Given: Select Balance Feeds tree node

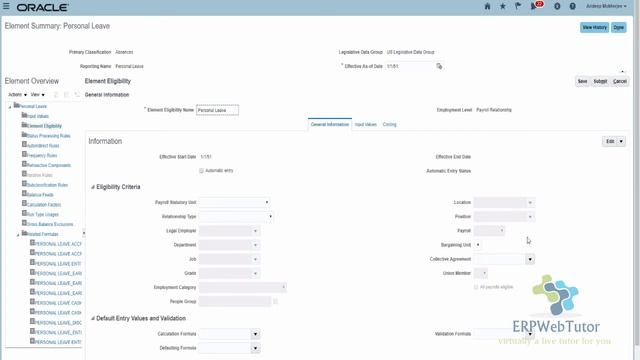Looking at the screenshot, I should pyautogui.click(x=38, y=195).
